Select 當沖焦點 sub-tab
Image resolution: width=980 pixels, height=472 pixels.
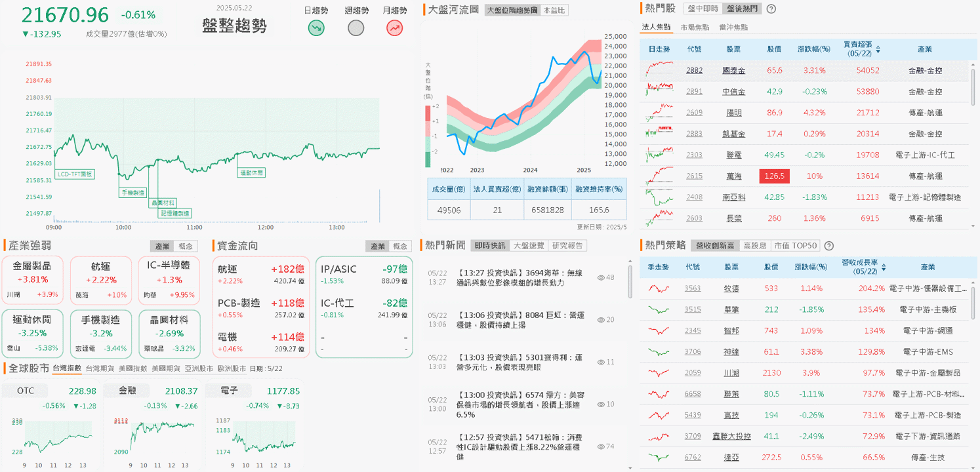pos(733,27)
